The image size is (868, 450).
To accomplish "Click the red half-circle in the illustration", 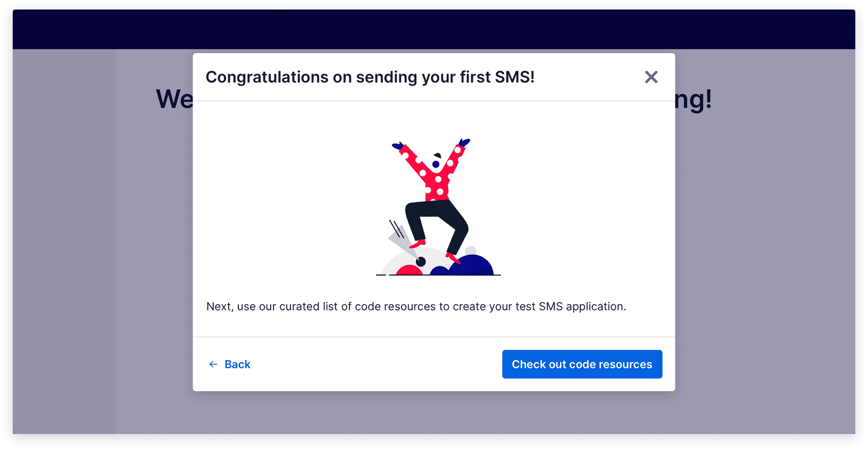I will [x=410, y=269].
